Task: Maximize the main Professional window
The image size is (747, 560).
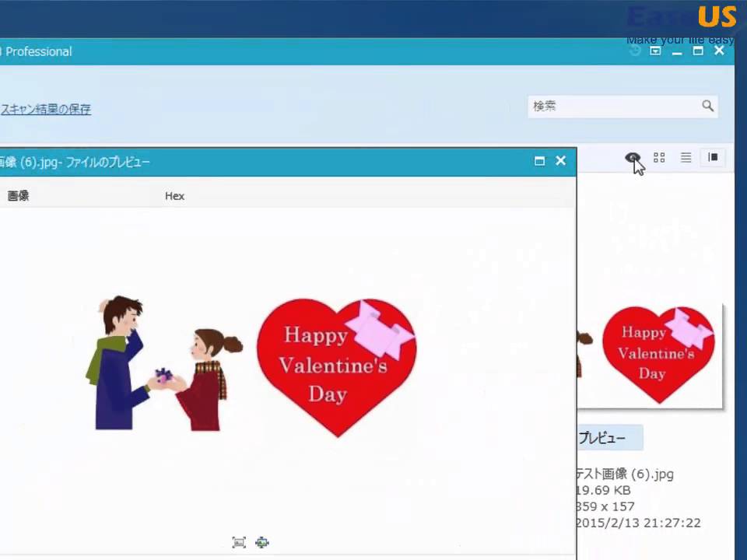Action: click(x=698, y=51)
